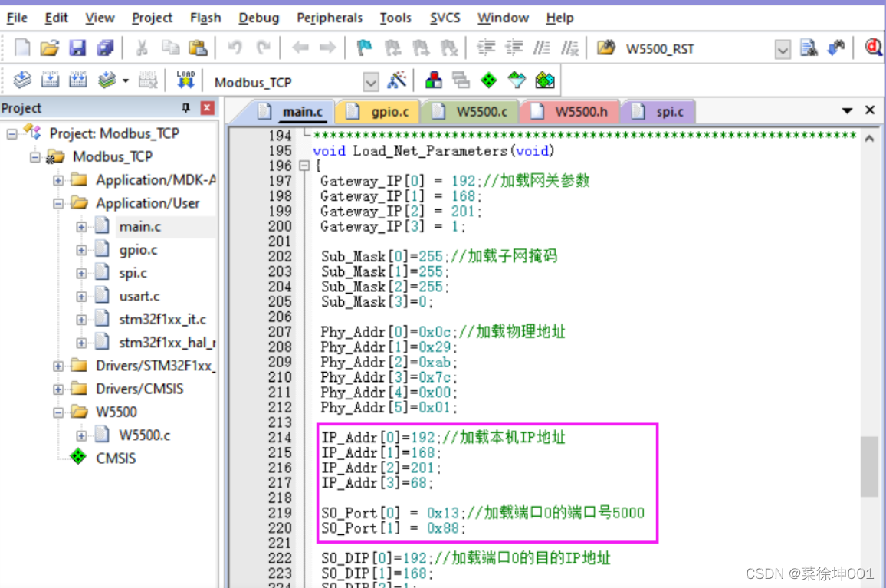Viewport: 886px width, 588px height.
Task: Collapse the Project: Modbus_TCP root node
Action: tap(11, 134)
